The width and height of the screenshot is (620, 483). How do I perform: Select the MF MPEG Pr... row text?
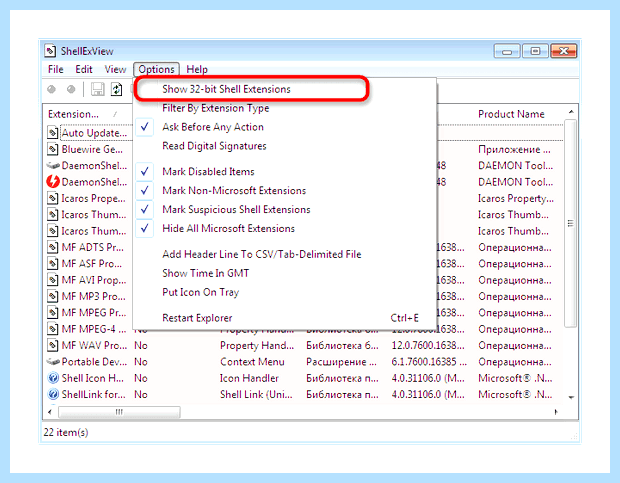[93, 313]
